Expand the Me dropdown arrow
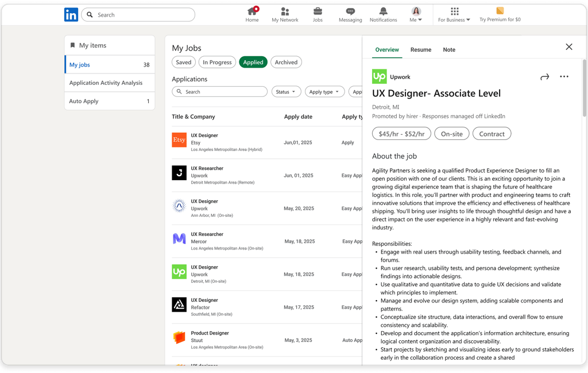Screen dimensions: 588x373 click(420, 20)
